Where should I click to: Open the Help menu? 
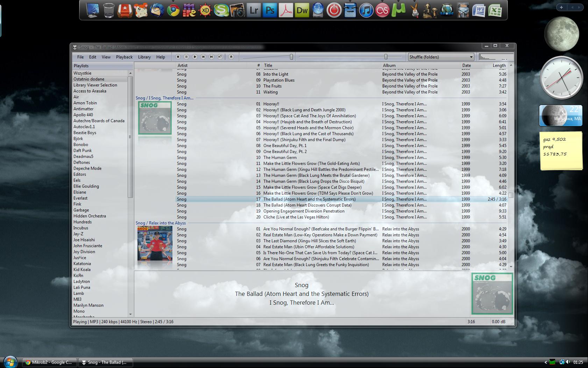(161, 57)
